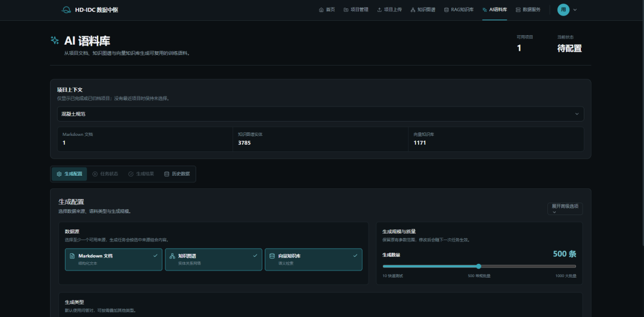
Task: Toggle the Markdown 文档 data source card
Action: 114,260
